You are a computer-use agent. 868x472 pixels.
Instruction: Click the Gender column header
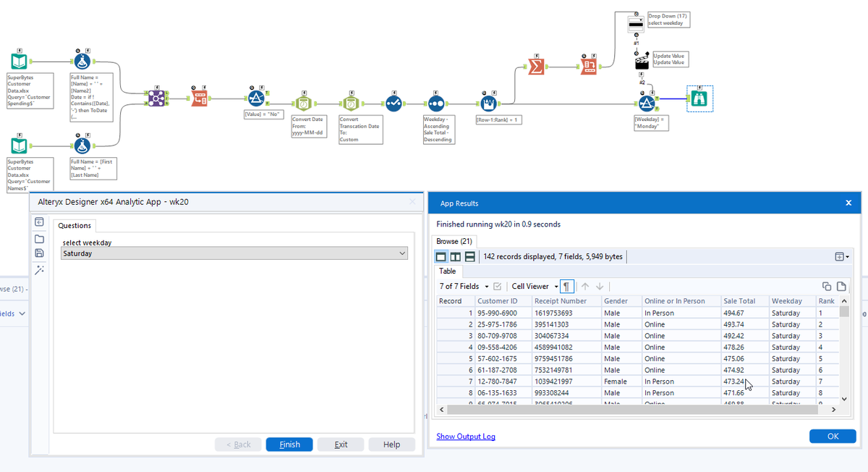coord(621,300)
